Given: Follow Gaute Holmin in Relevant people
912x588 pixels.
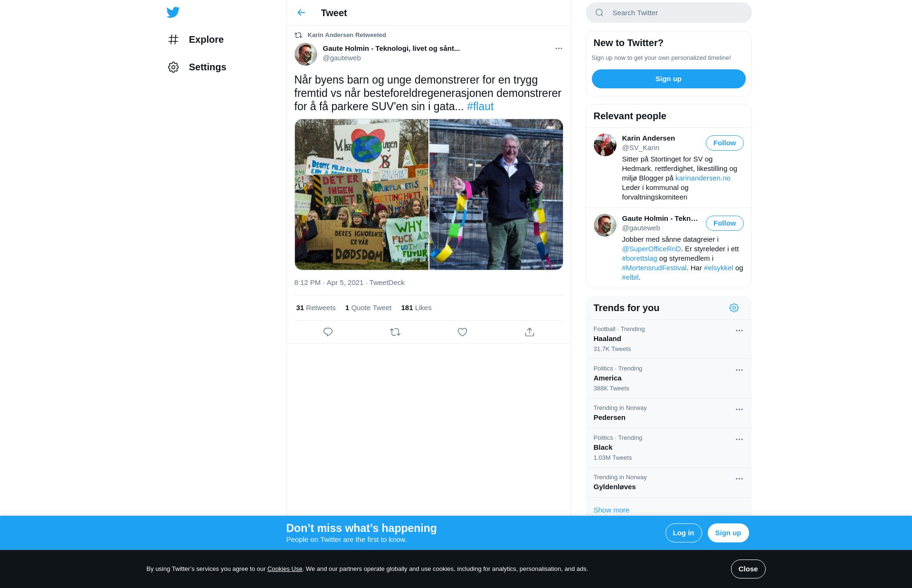Looking at the screenshot, I should click(724, 223).
